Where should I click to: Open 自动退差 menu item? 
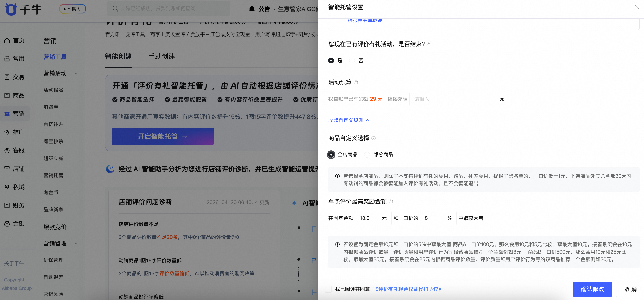click(x=53, y=277)
